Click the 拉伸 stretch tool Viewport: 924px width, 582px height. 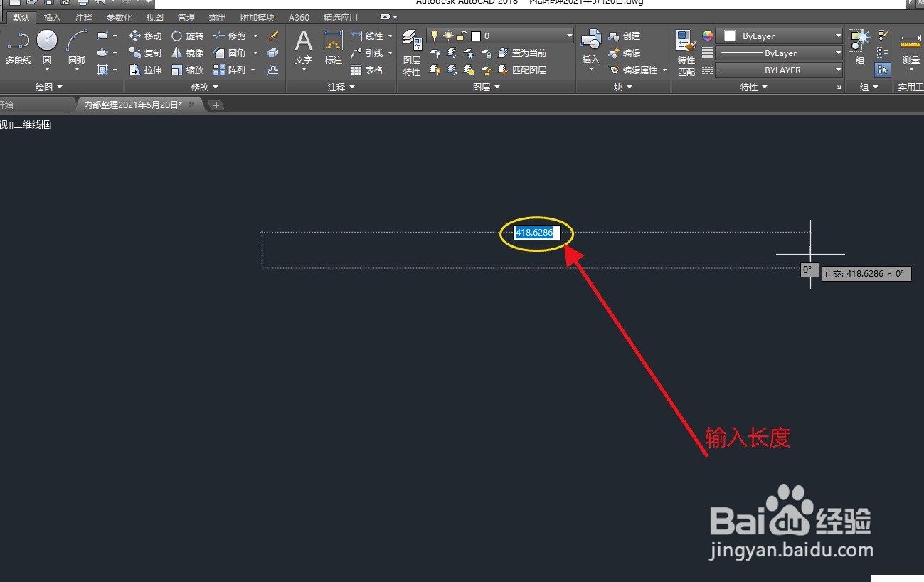point(146,70)
